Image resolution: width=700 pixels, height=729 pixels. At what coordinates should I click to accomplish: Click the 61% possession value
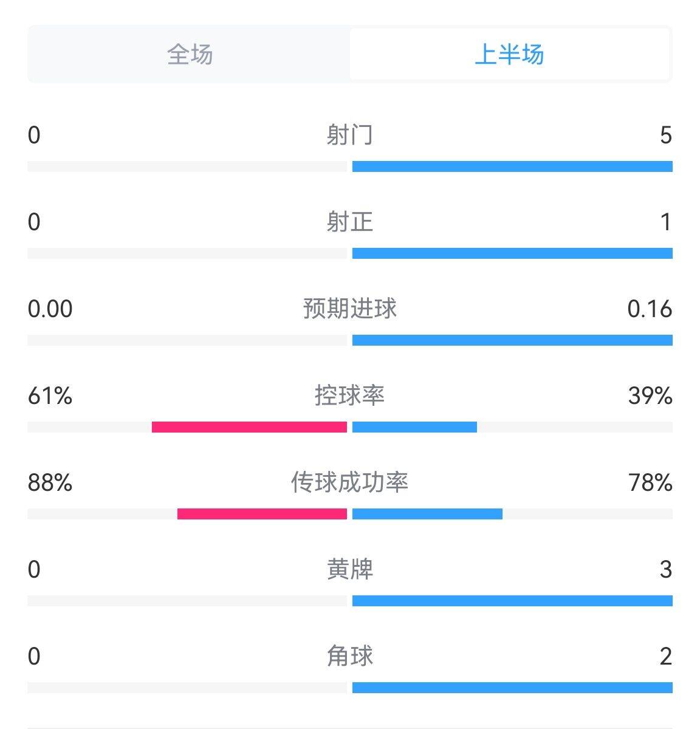[50, 396]
